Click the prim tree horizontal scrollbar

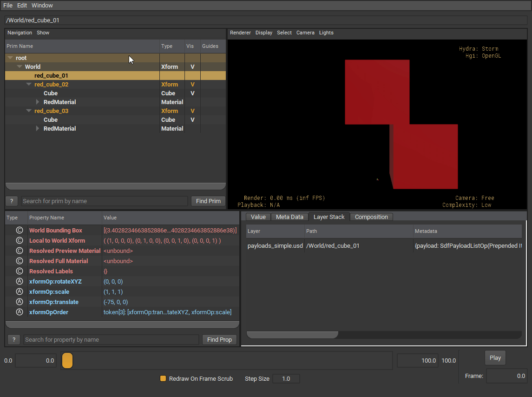tap(115, 186)
